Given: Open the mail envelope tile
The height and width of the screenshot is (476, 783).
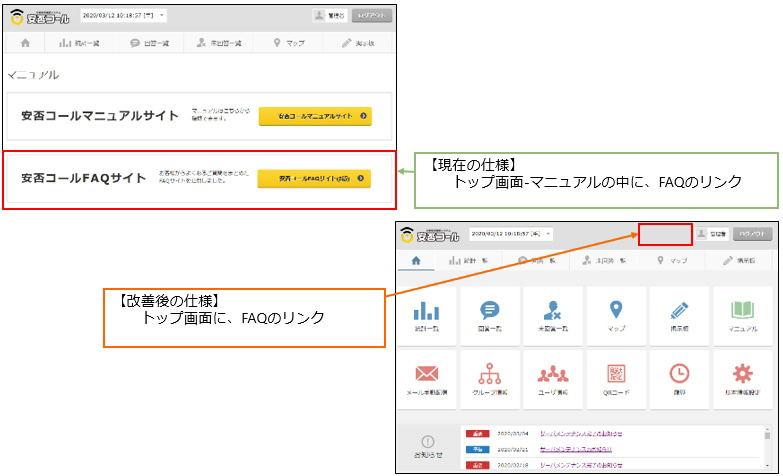Looking at the screenshot, I should (427, 380).
